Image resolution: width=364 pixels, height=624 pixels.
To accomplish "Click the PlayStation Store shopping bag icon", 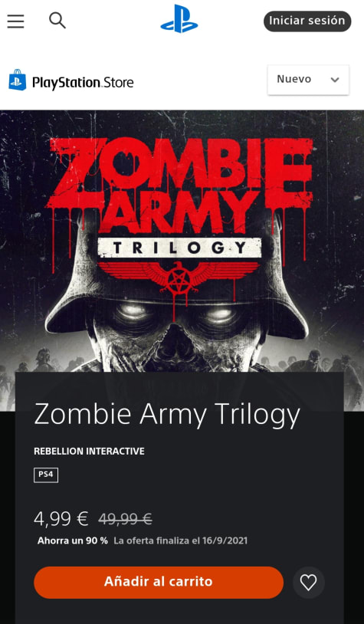I will pos(18,80).
